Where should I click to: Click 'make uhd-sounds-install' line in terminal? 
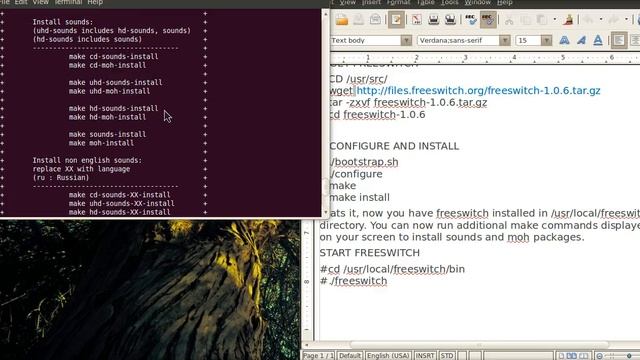[116, 82]
